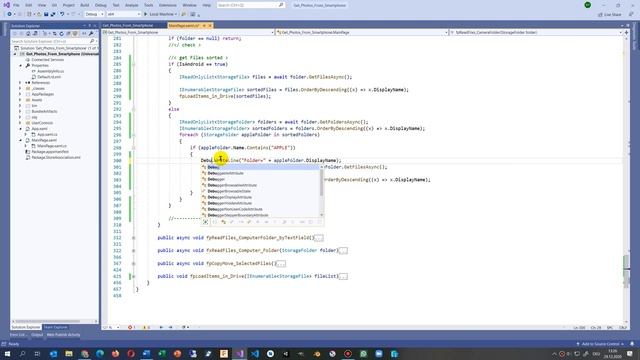Viewport: 640px width, 360px height.
Task: Open the class navigation dropdown
Action: (362, 32)
